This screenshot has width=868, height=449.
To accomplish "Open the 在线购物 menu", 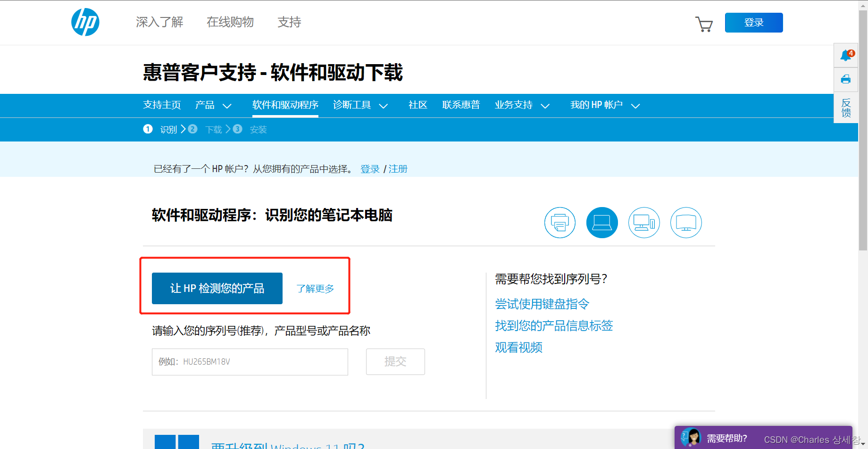I will 230,22.
